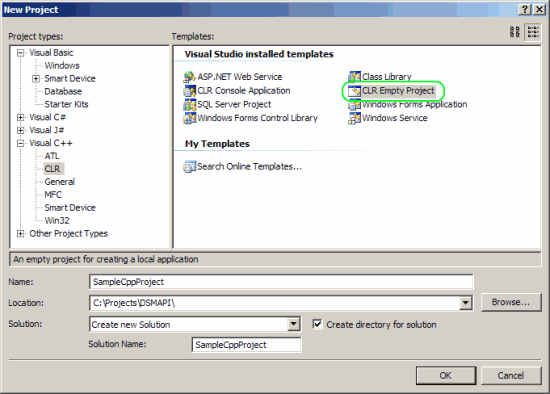This screenshot has width=550, height=394.
Task: Click the Name field with SampleCppProject
Action: (281, 282)
